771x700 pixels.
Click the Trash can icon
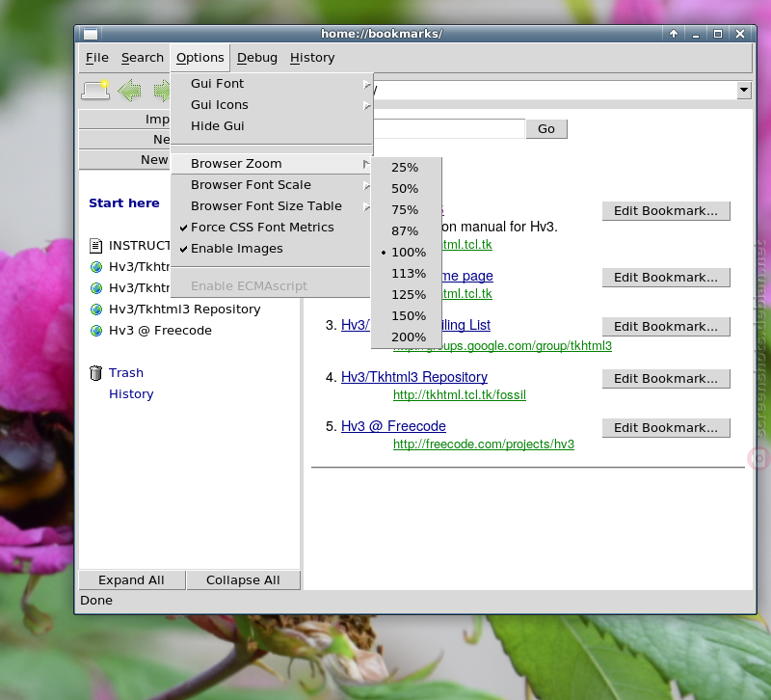point(95,373)
